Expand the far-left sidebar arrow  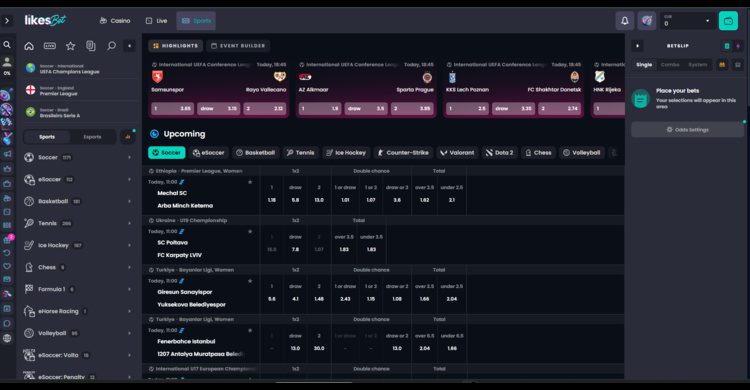(7, 21)
